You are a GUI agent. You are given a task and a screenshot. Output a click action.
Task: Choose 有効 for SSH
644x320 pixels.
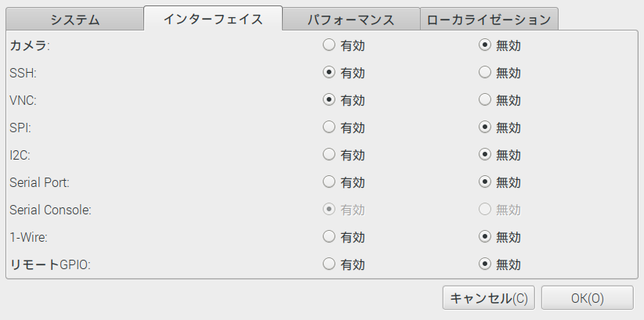click(329, 73)
